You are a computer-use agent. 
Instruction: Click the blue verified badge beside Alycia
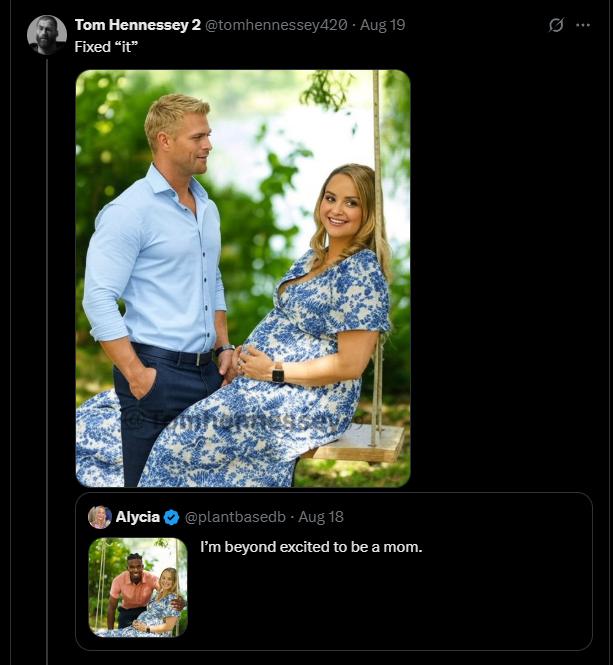172,517
